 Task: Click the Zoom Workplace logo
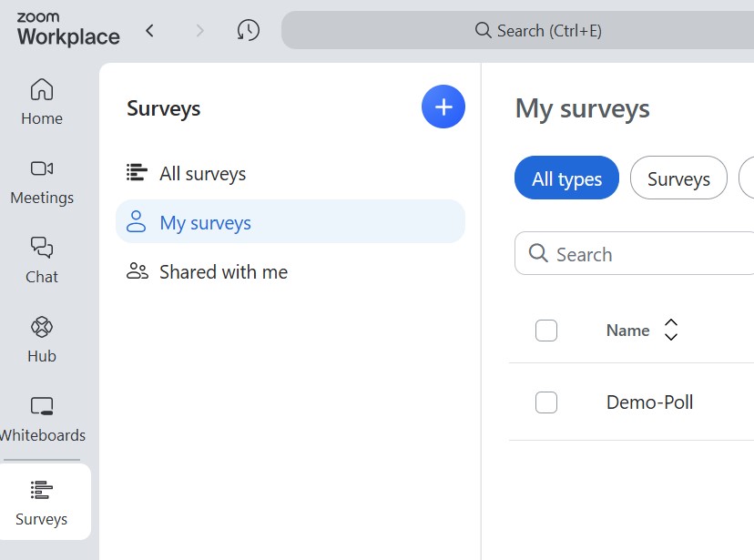coord(68,29)
